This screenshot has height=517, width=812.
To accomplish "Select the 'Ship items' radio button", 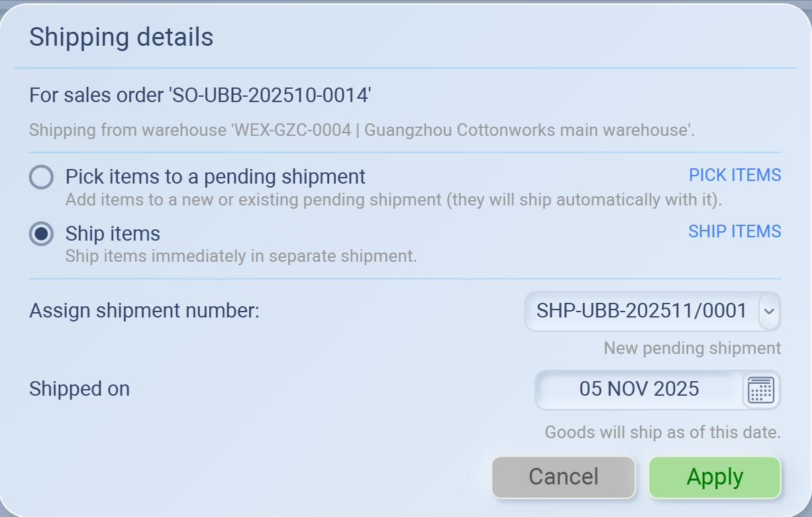I will 41,234.
